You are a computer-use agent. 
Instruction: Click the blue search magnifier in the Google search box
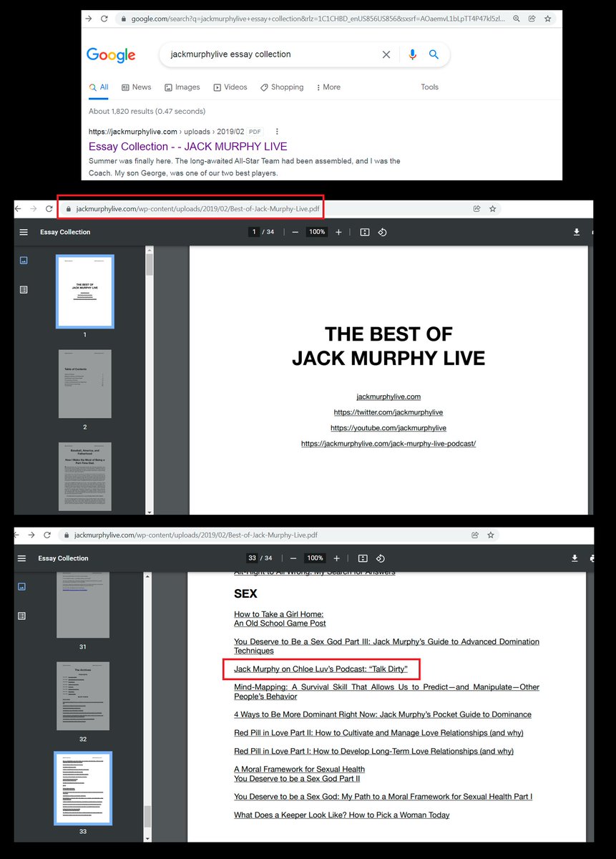[x=434, y=54]
